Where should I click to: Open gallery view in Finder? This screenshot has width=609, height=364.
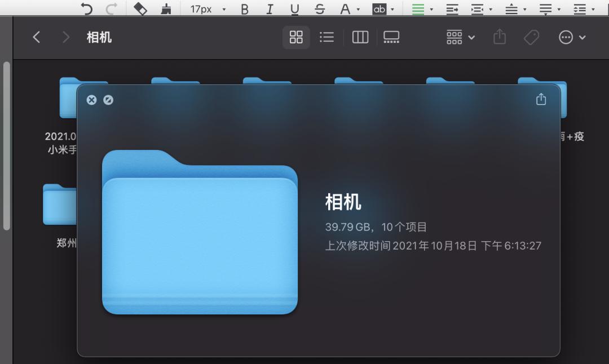[391, 37]
